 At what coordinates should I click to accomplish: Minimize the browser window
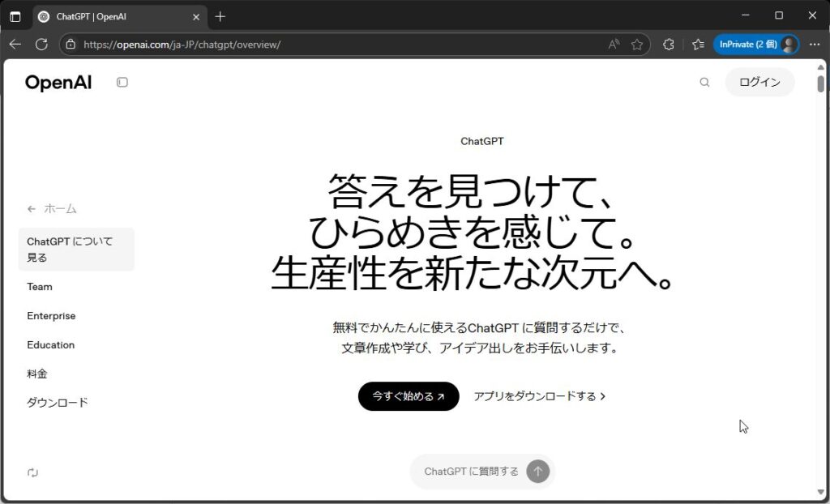click(x=746, y=16)
